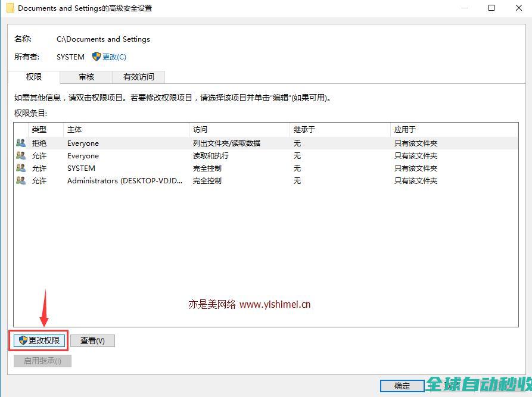The width and height of the screenshot is (532, 397).
Task: Confirm with the 确定 button
Action: (x=402, y=386)
